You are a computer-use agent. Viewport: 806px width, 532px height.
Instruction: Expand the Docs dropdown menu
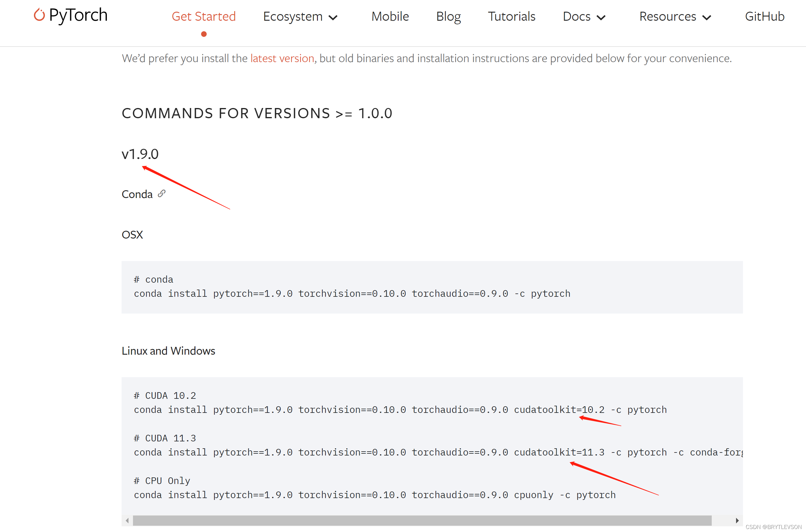[584, 17]
